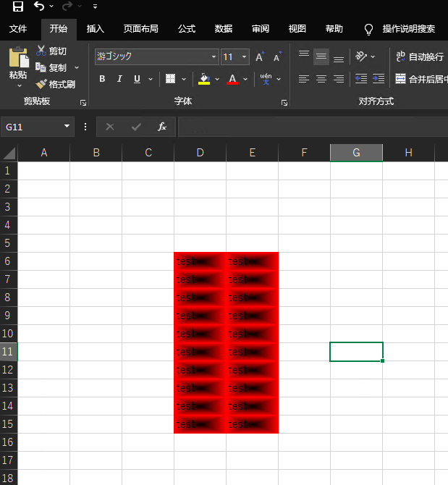Click the 剪切 cut button
Screen dimensions: 448x485
pos(51,51)
